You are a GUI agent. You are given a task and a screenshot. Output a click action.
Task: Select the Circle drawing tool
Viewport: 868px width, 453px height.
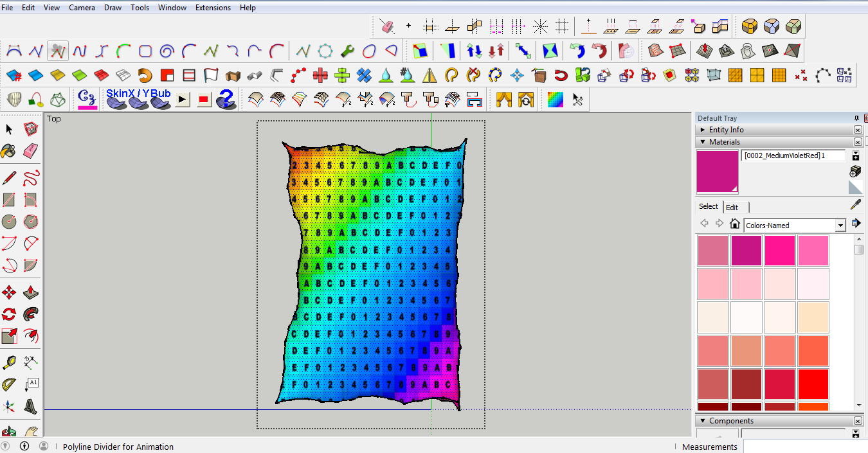point(9,221)
